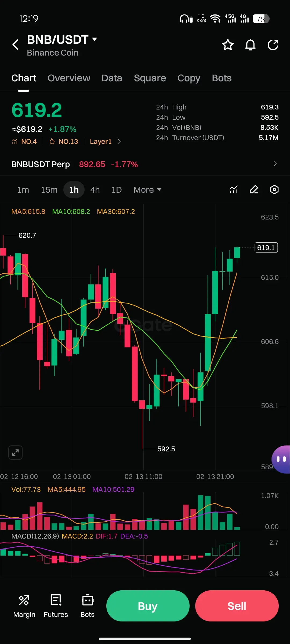Add BNB/USDT to favorites star

tap(228, 45)
